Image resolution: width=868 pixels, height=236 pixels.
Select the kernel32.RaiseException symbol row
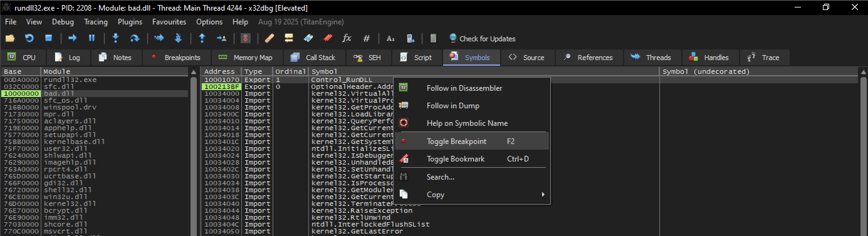530,211
